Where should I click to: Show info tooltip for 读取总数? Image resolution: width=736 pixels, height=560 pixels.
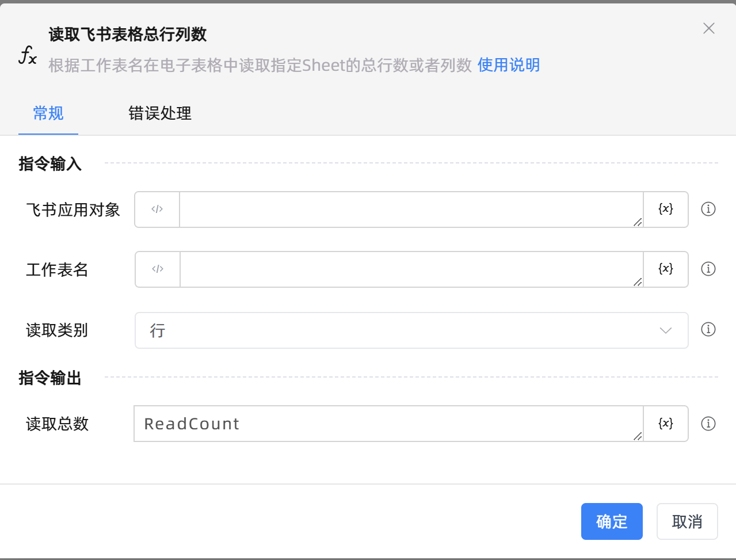coord(708,424)
